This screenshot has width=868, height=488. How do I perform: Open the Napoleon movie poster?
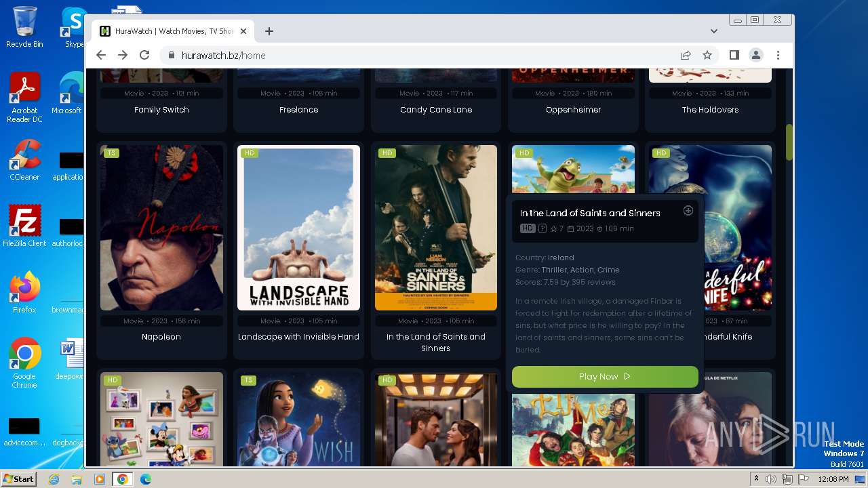pos(161,228)
